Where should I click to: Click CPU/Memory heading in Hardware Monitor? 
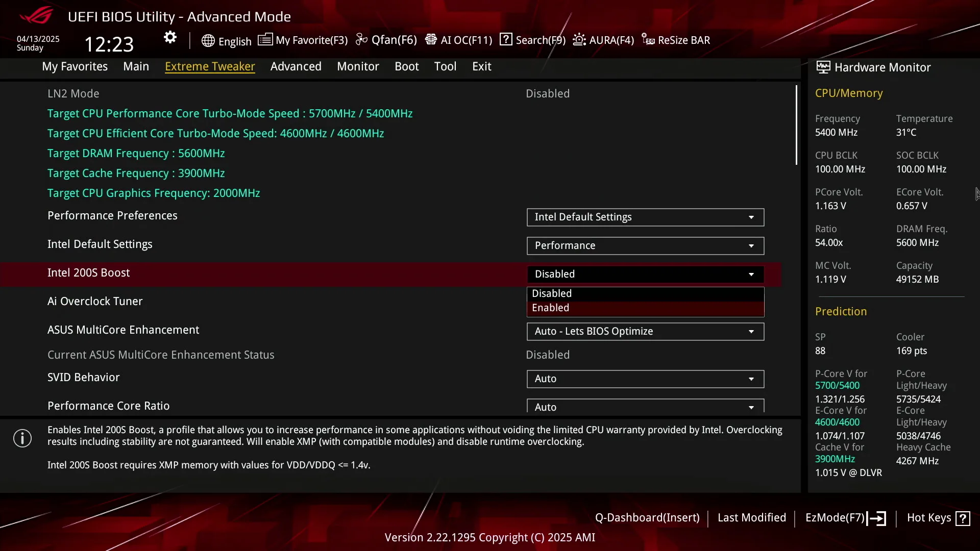click(849, 93)
